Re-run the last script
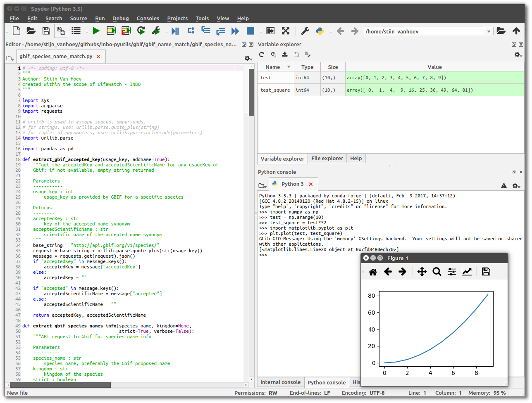This screenshot has height=403, width=532. 141,31
